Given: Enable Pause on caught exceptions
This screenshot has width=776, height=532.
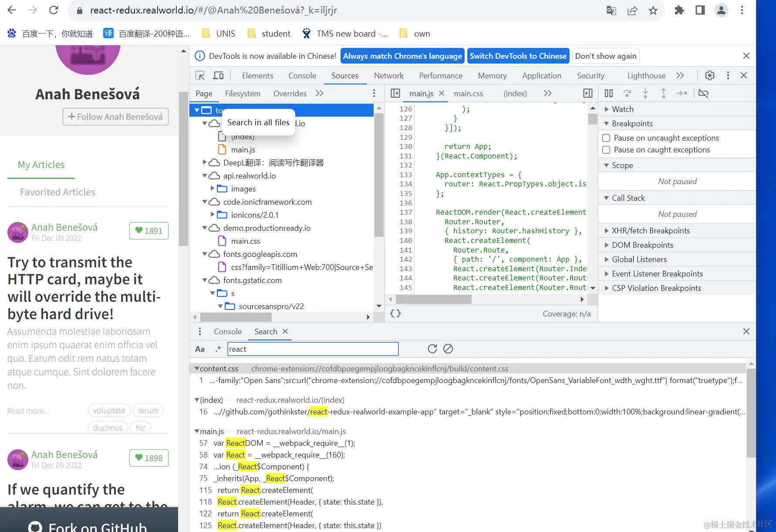Looking at the screenshot, I should pos(606,150).
